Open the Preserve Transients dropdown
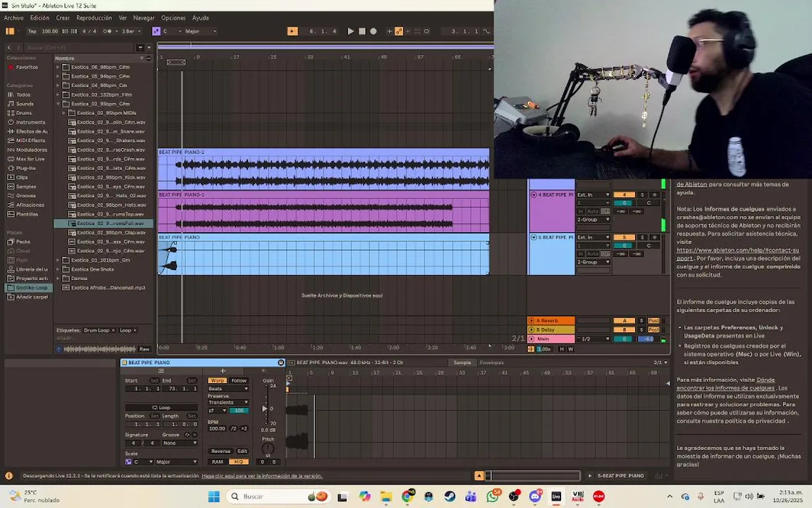The height and width of the screenshot is (508, 812). tap(228, 402)
